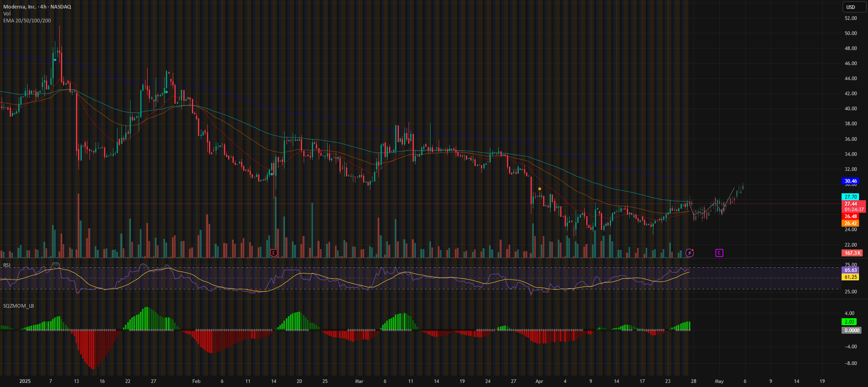868x387 pixels.
Task: Open the purple lightning bolt news icon
Action: [690, 253]
